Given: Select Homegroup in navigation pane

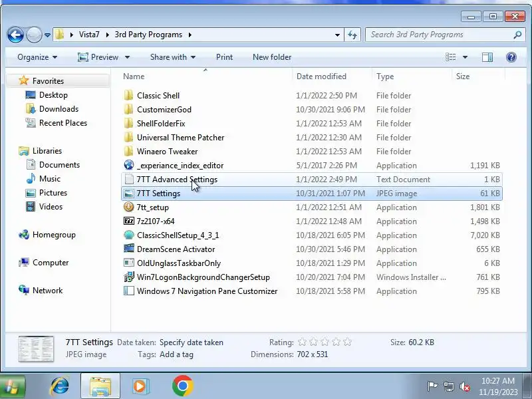Looking at the screenshot, I should point(54,235).
